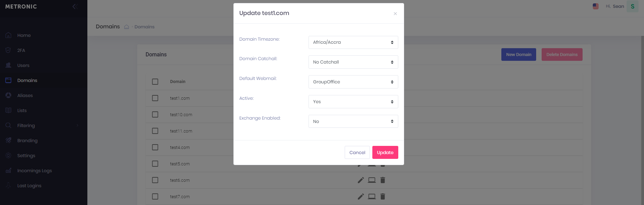This screenshot has width=644, height=205.
Task: Open Aliases in the sidebar menu
Action: coord(25,95)
